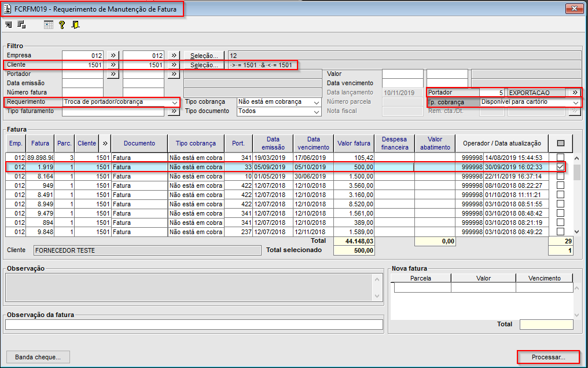Image resolution: width=588 pixels, height=368 pixels.
Task: Check the fatura 8.949 row checkbox
Action: coord(560,204)
